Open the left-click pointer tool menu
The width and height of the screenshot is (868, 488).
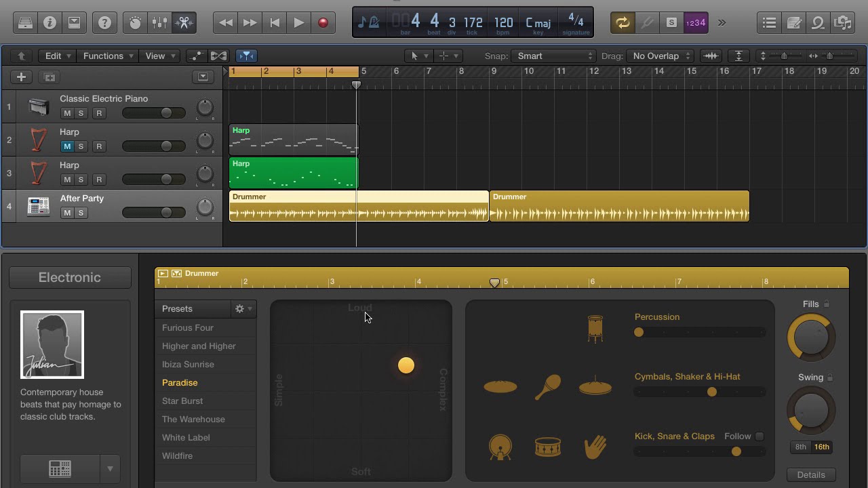click(419, 56)
